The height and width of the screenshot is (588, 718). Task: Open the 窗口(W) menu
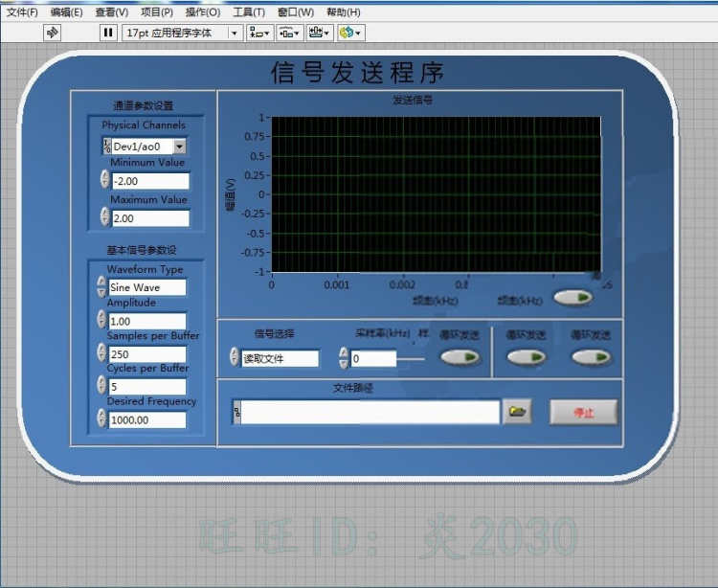pyautogui.click(x=296, y=12)
